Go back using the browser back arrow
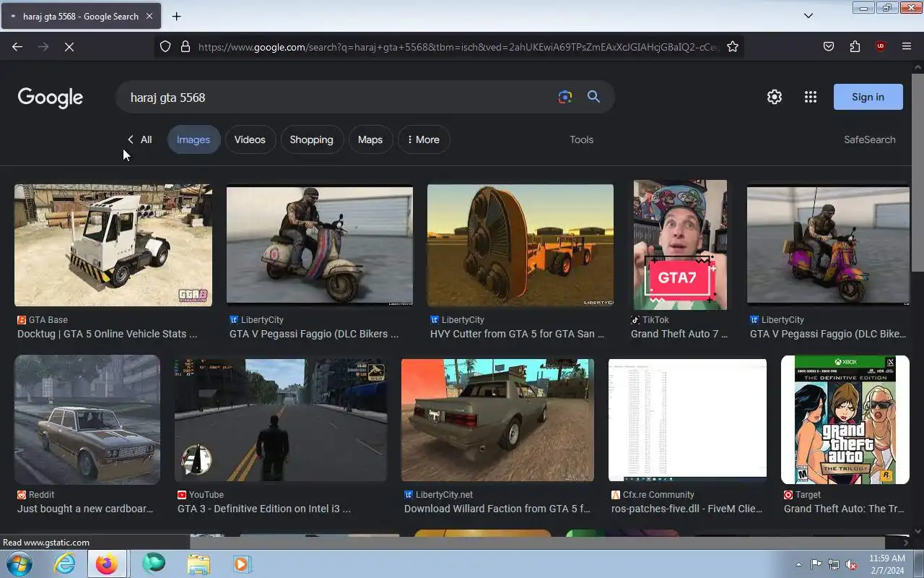The height and width of the screenshot is (578, 924). tap(17, 46)
